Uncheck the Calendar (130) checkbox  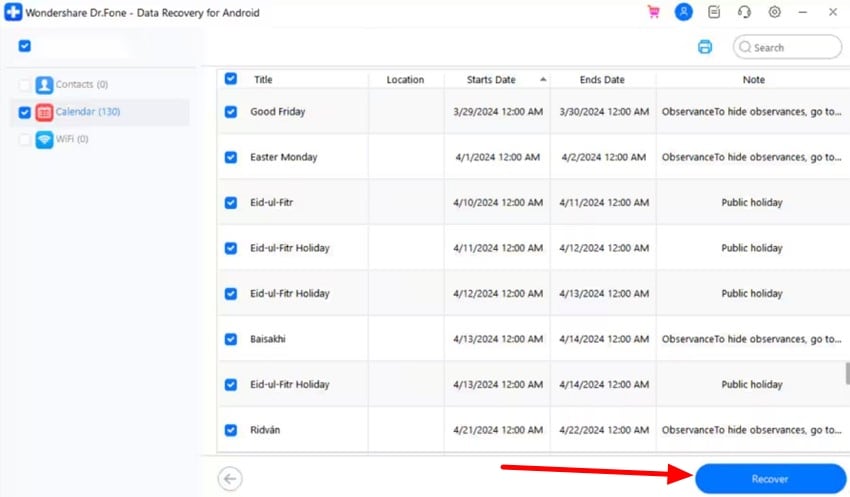tap(24, 112)
